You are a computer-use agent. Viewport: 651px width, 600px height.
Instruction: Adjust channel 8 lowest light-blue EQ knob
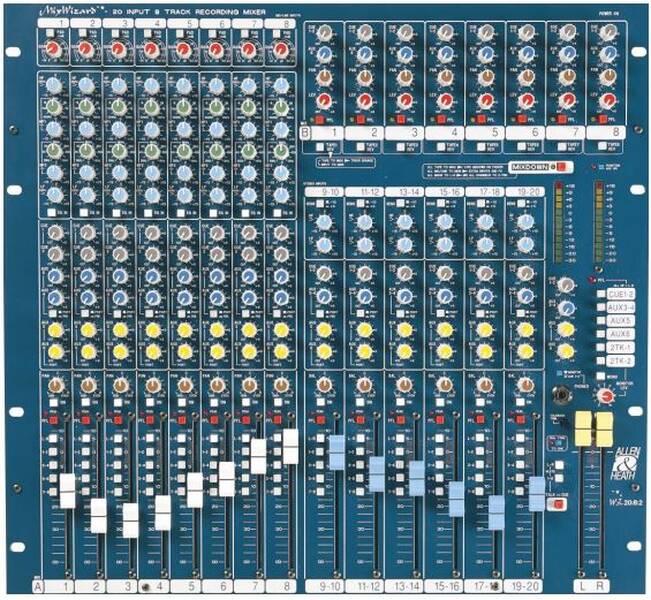281,194
